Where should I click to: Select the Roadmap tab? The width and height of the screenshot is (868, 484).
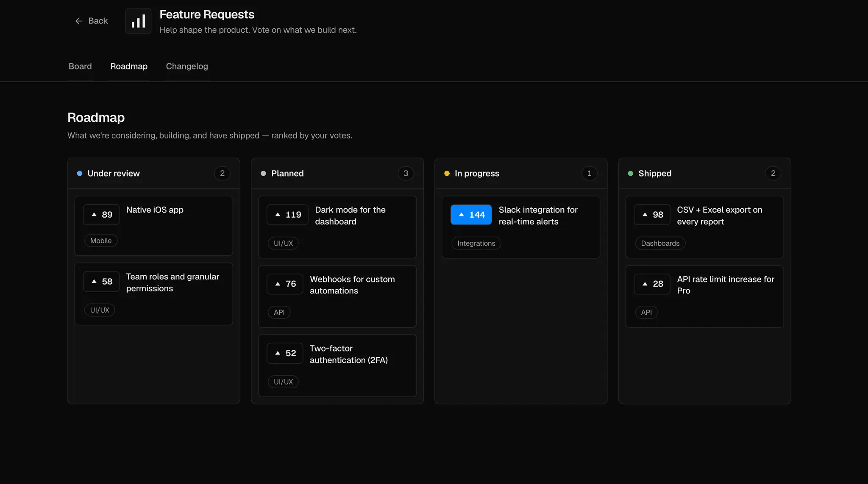[x=129, y=66]
